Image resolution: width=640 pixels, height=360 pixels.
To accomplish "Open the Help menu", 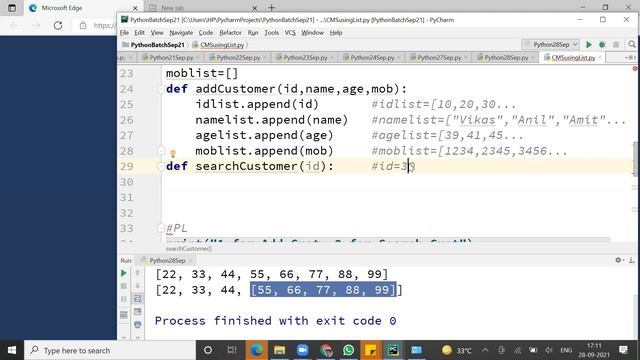I will point(336,33).
